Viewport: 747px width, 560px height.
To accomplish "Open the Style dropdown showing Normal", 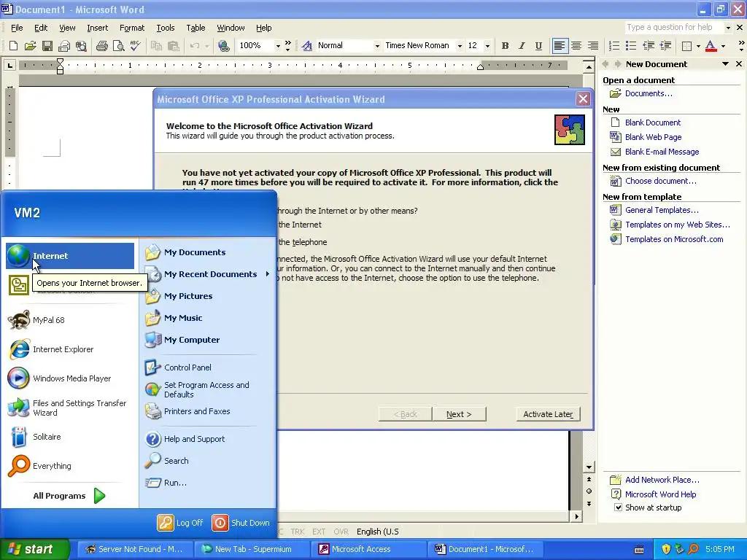I will (x=377, y=46).
